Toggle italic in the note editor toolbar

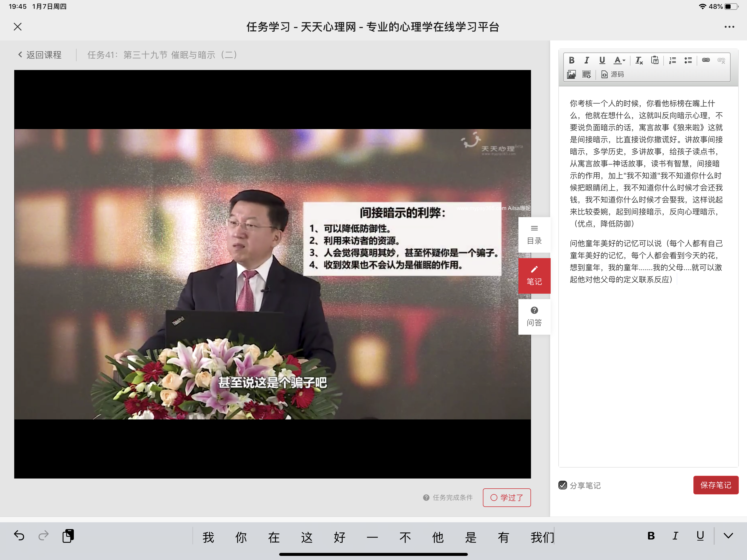point(586,60)
